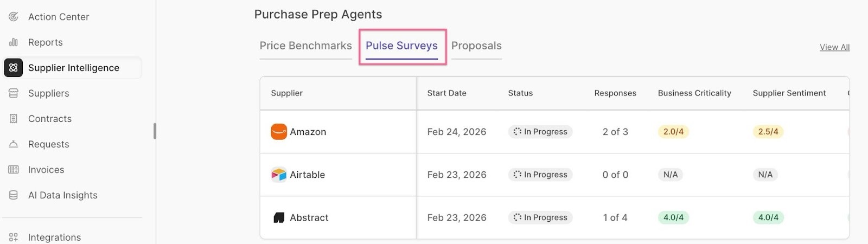Click Abstract's 4.0/4 Business Criticality badge
Screen dimensions: 868x244
[x=673, y=217]
